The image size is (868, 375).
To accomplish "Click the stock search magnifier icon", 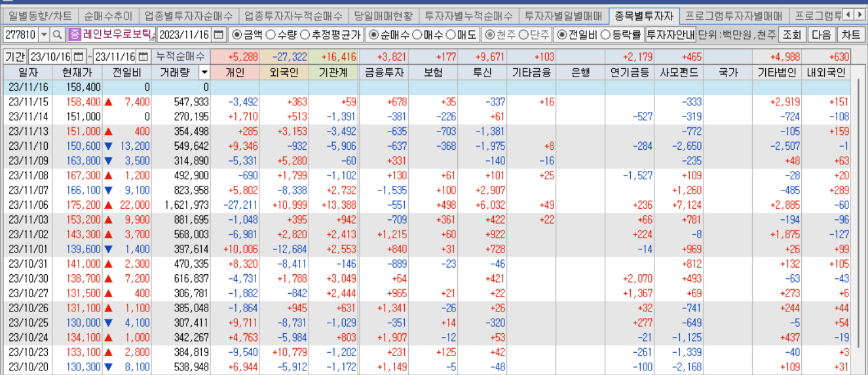I will 58,35.
